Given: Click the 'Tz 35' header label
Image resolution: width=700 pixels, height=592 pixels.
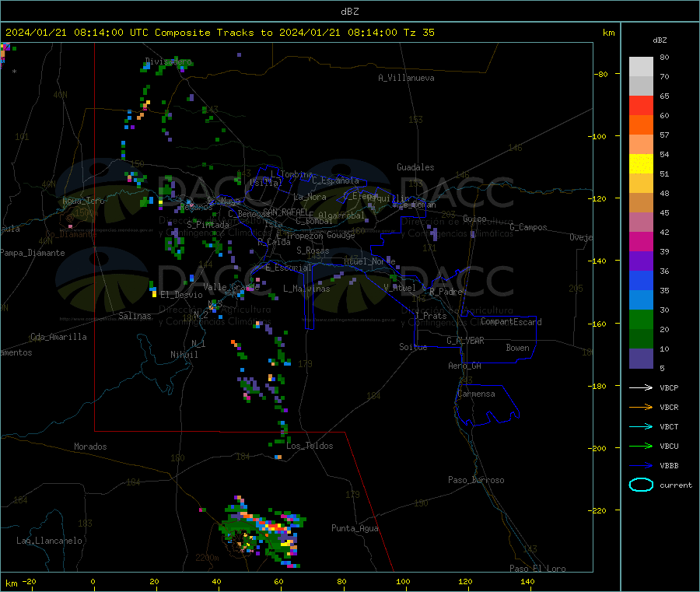Looking at the screenshot, I should (418, 33).
